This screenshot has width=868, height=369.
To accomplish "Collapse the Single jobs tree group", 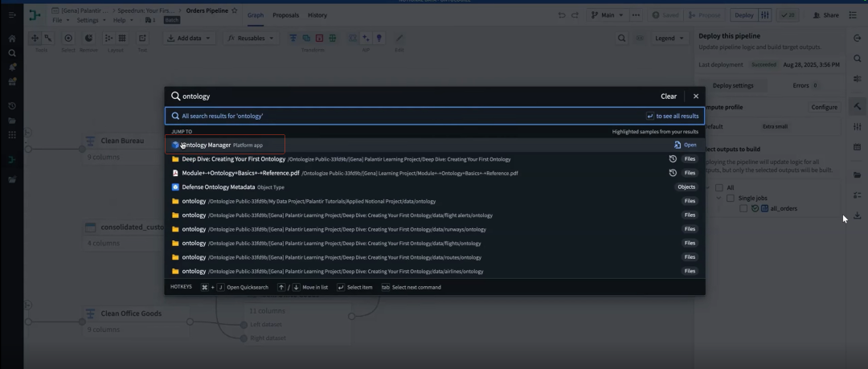I will point(719,199).
